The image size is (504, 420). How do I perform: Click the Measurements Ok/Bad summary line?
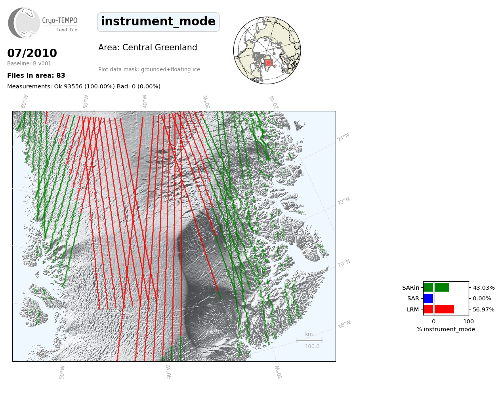84,86
